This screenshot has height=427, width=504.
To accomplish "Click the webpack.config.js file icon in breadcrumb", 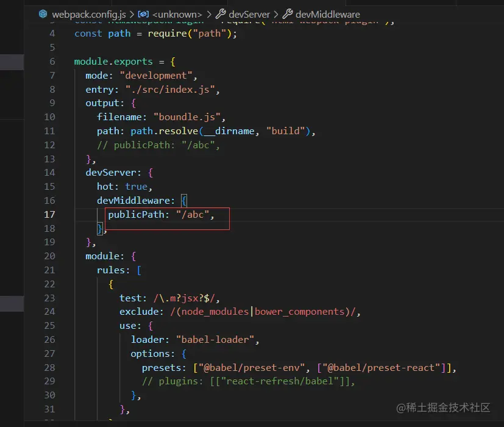I will (43, 14).
